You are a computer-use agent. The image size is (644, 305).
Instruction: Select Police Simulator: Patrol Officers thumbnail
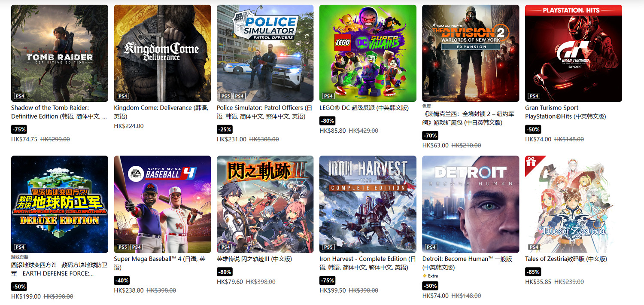pos(265,53)
